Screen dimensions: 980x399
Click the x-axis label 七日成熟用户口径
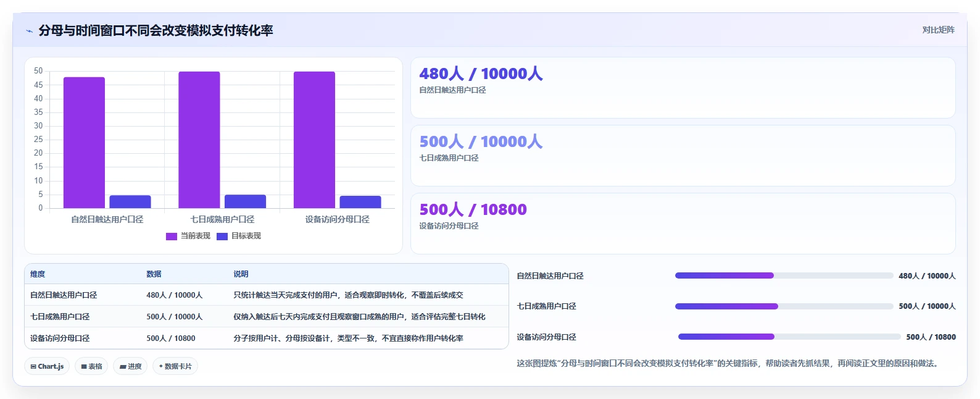222,219
